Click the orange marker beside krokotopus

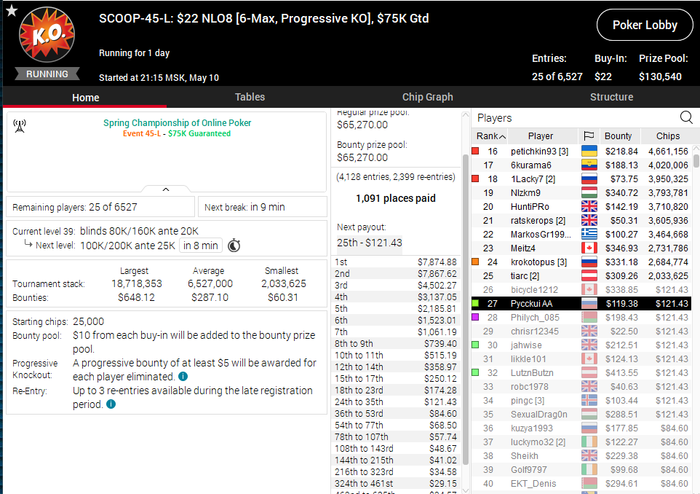(x=475, y=262)
